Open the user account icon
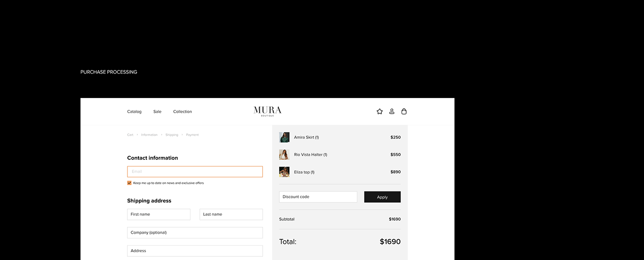The image size is (644, 260). [392, 111]
